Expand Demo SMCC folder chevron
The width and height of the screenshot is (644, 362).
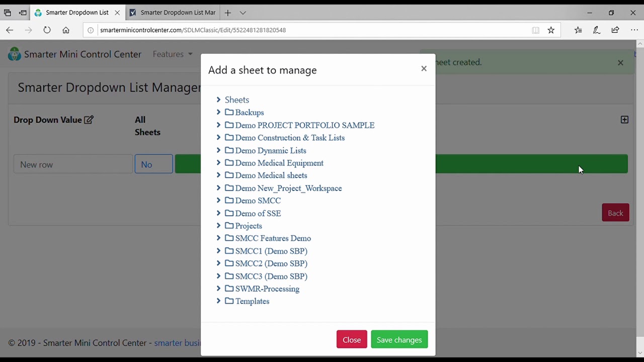coord(218,200)
